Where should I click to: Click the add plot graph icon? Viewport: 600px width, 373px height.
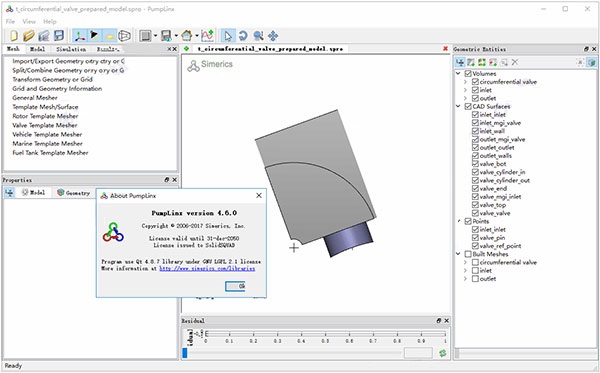coord(207,36)
